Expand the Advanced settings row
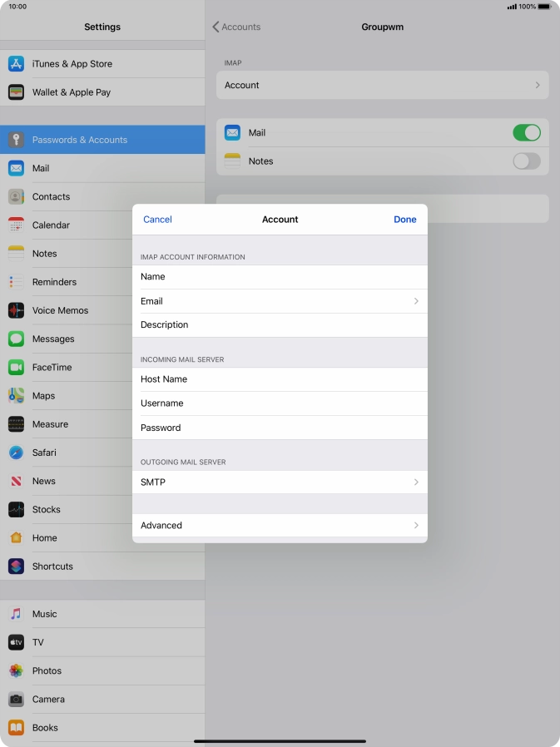 tap(280, 526)
